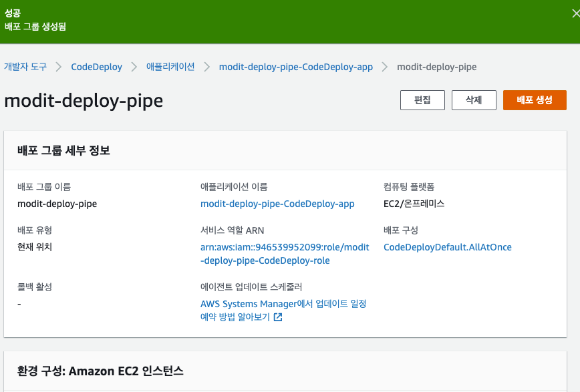Select the EC2/온프레미스 platform value
Screen dimensions: 580x392
pyautogui.click(x=414, y=204)
